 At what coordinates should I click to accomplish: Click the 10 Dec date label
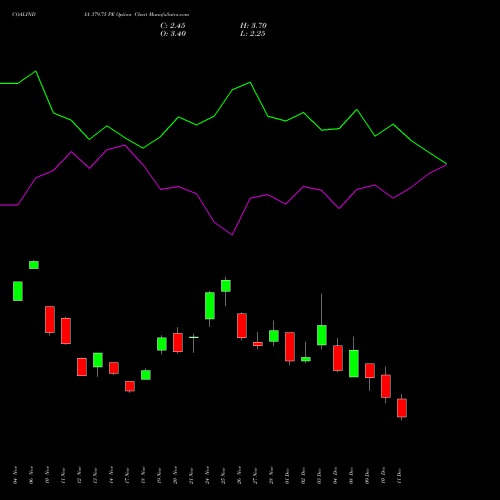383,475
